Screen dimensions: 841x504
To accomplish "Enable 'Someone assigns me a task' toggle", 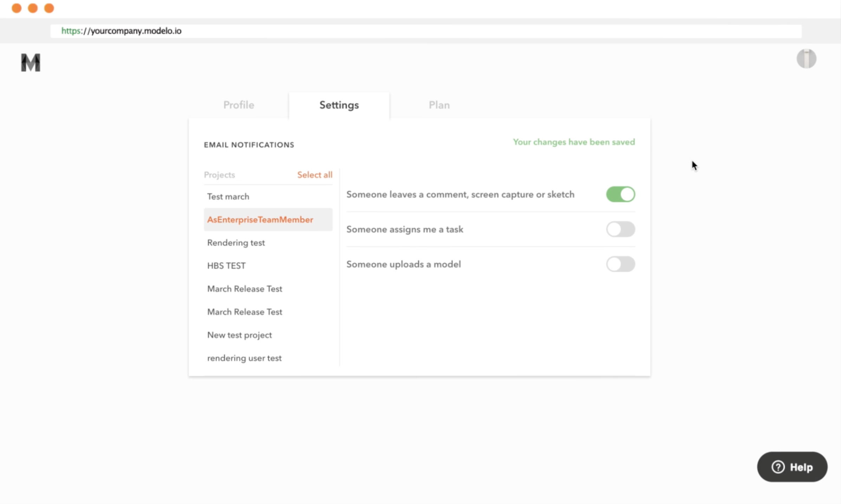I will pos(620,229).
